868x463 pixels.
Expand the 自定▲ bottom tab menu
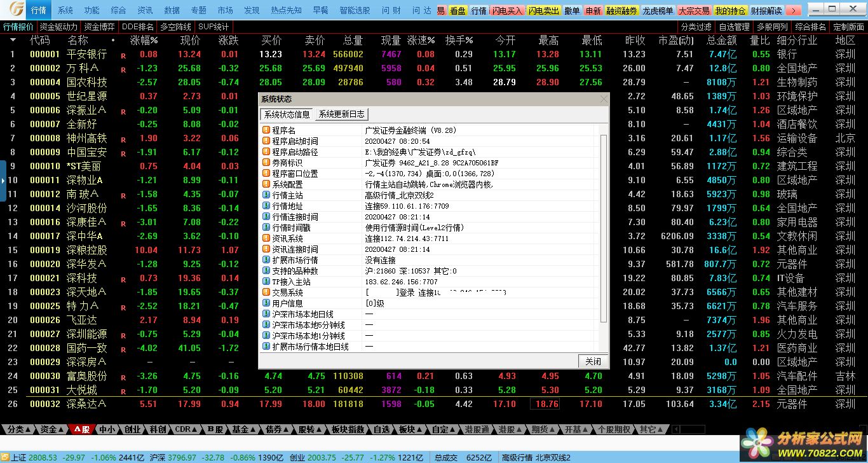[444, 430]
